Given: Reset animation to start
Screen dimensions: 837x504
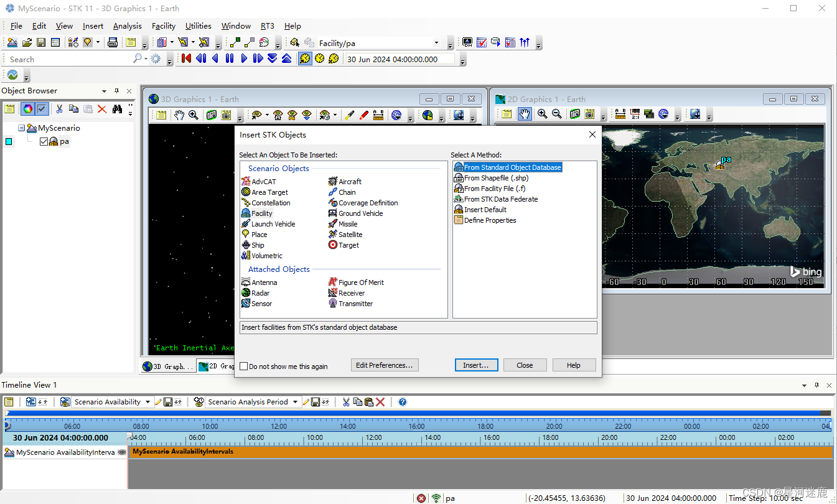Looking at the screenshot, I should [x=186, y=58].
